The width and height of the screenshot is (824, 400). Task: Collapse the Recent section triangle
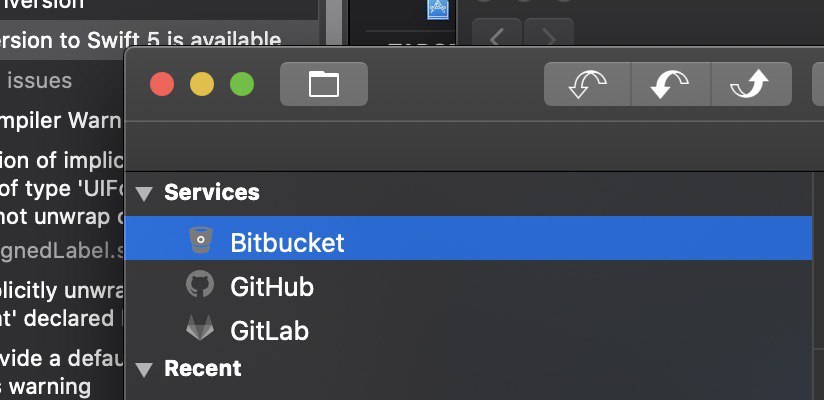[x=143, y=370]
